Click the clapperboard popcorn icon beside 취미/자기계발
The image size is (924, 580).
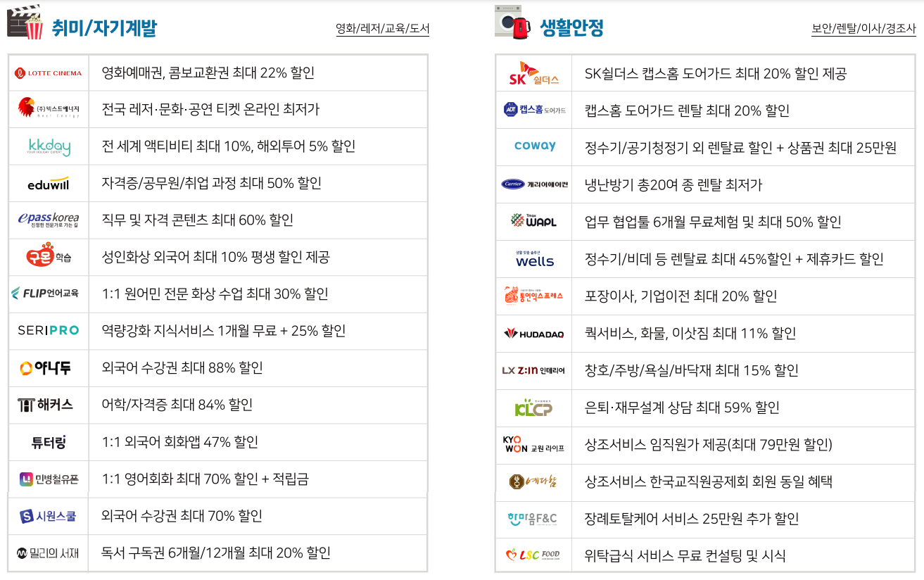click(x=25, y=21)
